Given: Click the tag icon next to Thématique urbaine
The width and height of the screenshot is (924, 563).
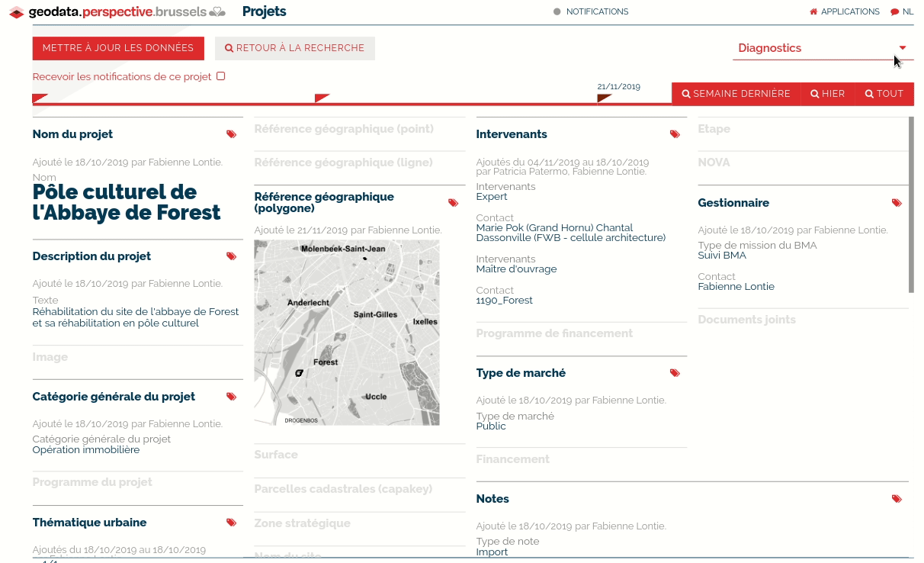Looking at the screenshot, I should pos(231,523).
